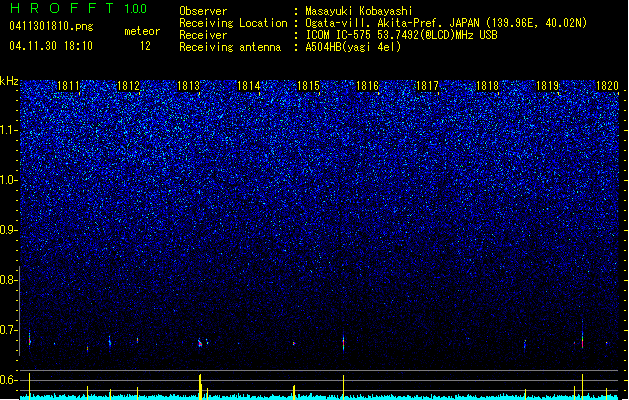Click the 0.7 kHz axis label
Viewport: 629px width, 400px height.
click(8, 330)
